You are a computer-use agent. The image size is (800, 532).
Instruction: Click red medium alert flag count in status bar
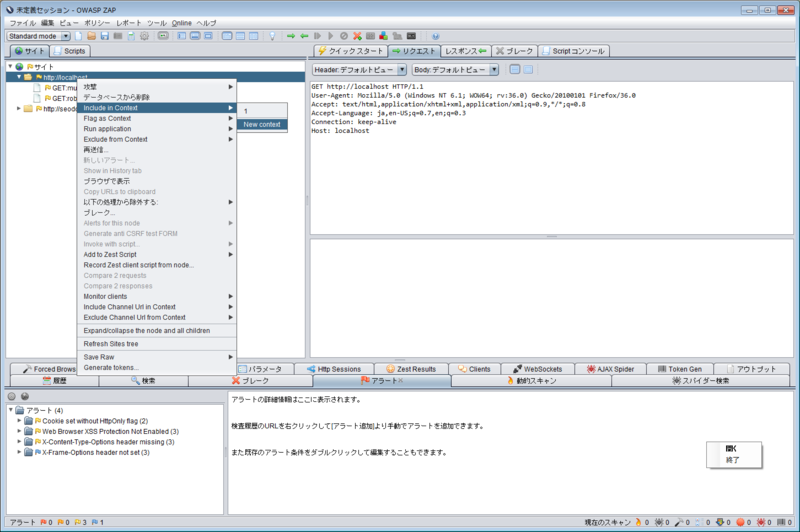click(46, 522)
